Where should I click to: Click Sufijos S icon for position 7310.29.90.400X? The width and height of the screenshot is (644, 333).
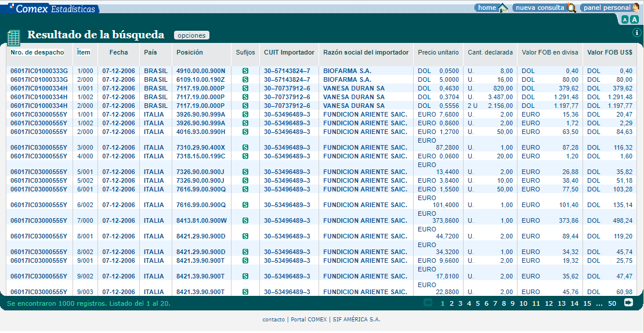[x=245, y=147]
